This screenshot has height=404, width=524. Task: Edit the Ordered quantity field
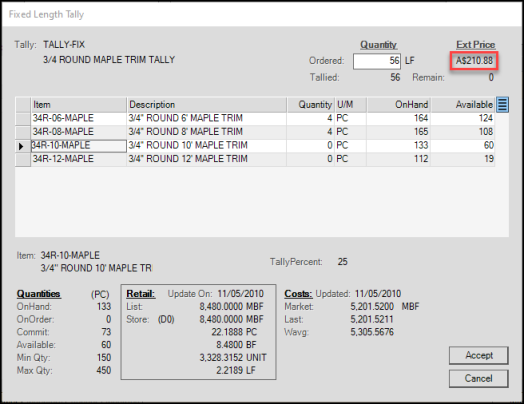[x=377, y=61]
